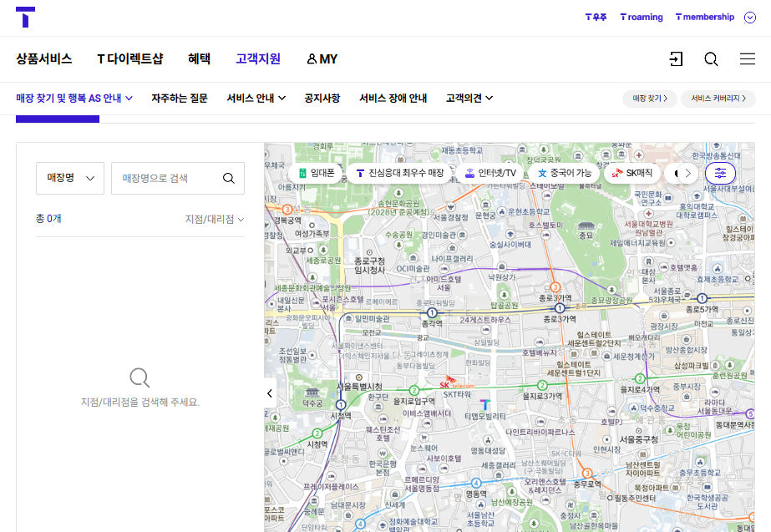Click the T world logo
Image resolution: width=771 pixels, height=532 pixels.
(25, 18)
